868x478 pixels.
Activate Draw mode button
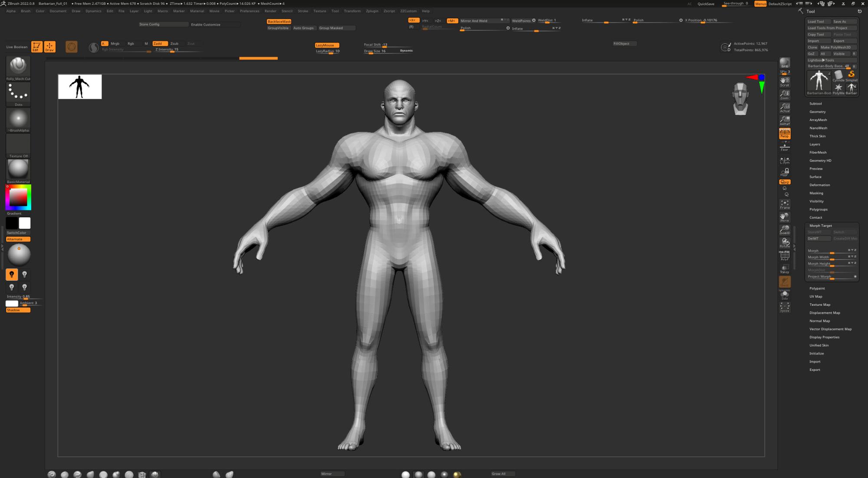pos(49,46)
